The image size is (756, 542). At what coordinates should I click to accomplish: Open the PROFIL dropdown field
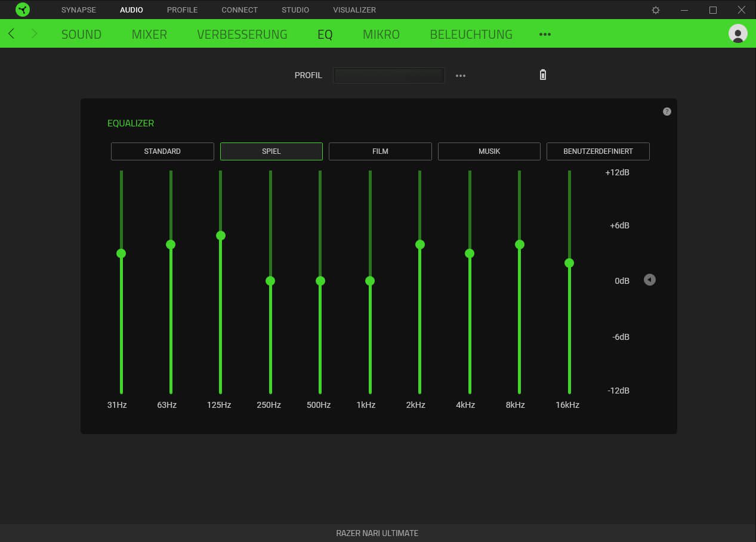pos(388,76)
